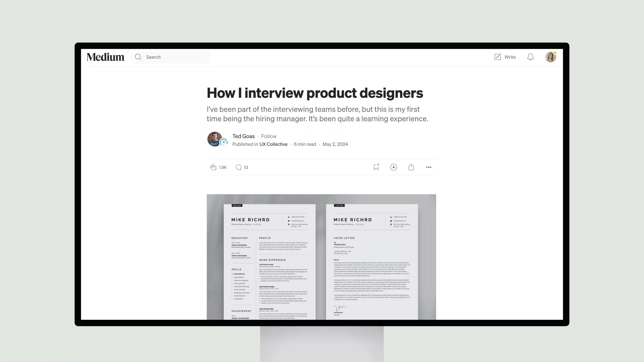
Task: Click the 13 comments count label
Action: point(246,167)
